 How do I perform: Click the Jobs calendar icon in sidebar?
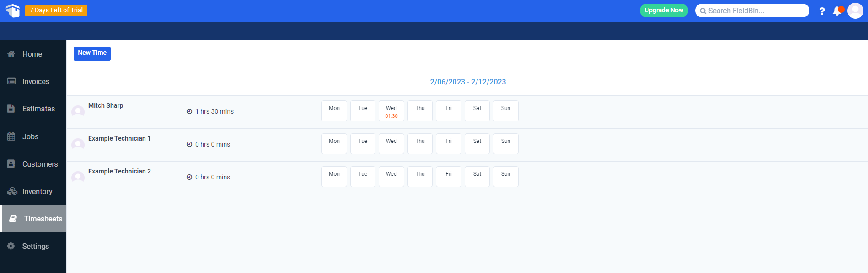click(11, 136)
